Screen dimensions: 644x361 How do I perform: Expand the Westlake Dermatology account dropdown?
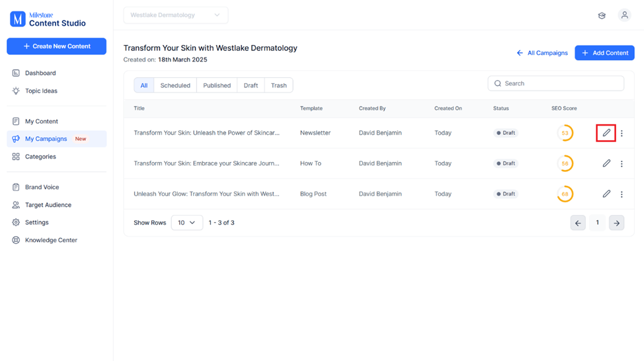[x=176, y=15]
